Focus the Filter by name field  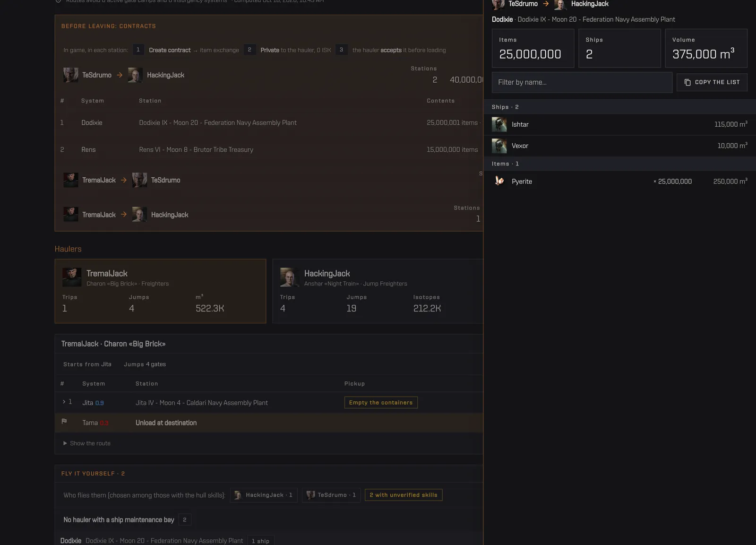coord(582,82)
